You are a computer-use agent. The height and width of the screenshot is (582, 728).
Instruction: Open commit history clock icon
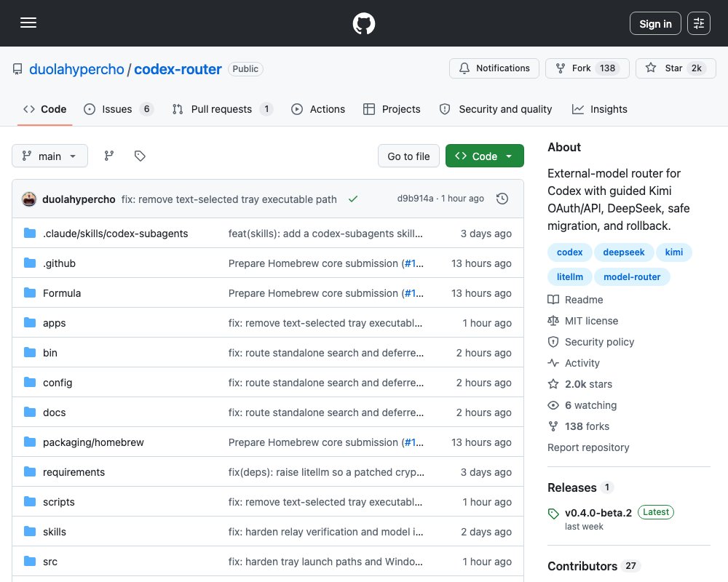(502, 199)
